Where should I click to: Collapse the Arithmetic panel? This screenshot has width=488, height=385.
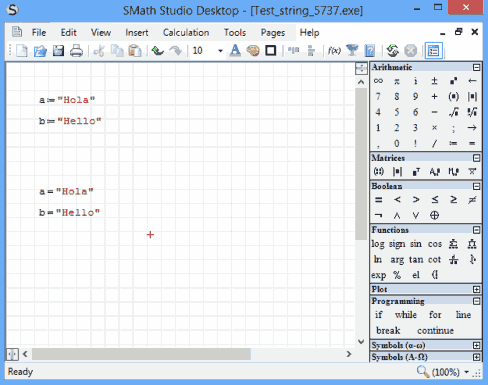click(x=476, y=67)
